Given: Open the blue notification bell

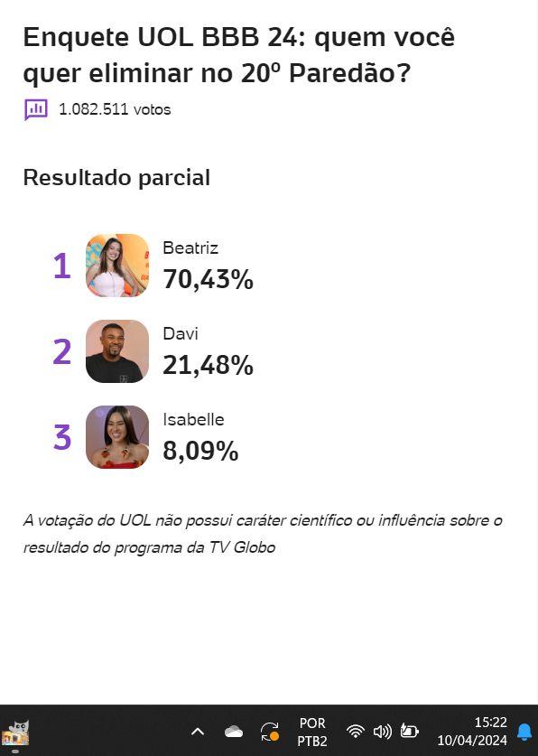Looking at the screenshot, I should (x=524, y=732).
